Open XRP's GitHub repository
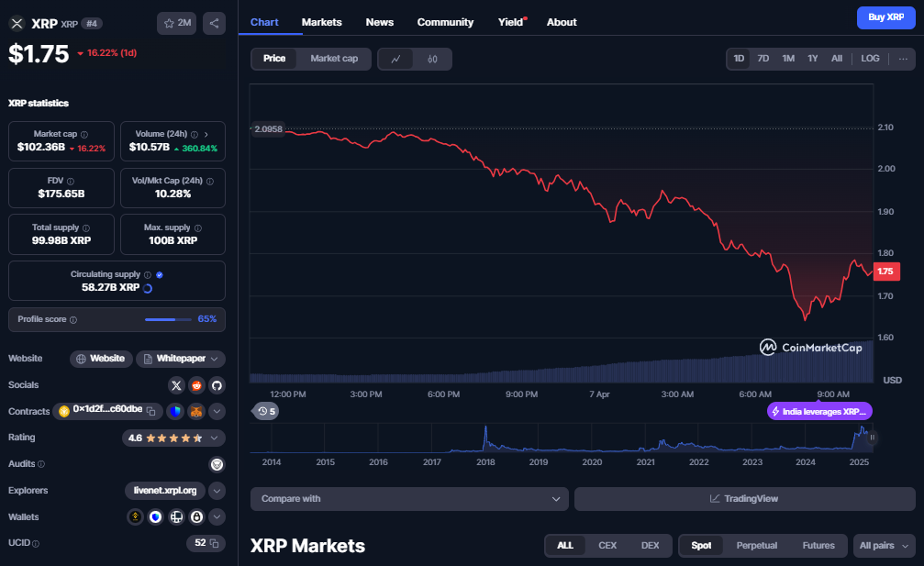This screenshot has width=924, height=566. (x=217, y=385)
